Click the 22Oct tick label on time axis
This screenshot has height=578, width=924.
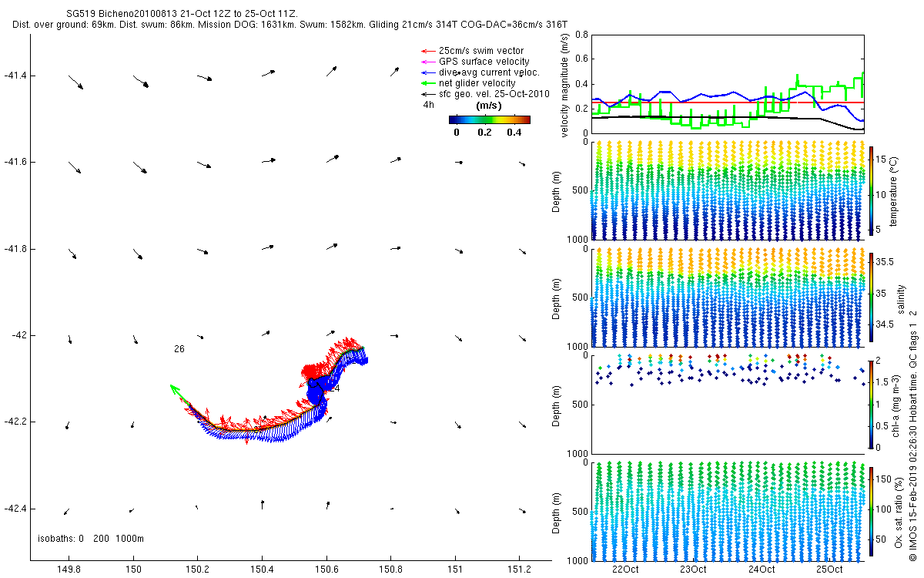624,570
